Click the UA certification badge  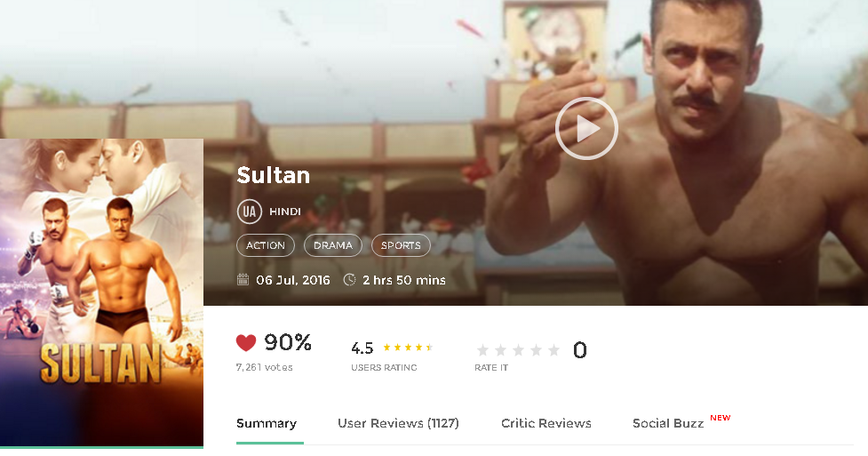(x=250, y=212)
